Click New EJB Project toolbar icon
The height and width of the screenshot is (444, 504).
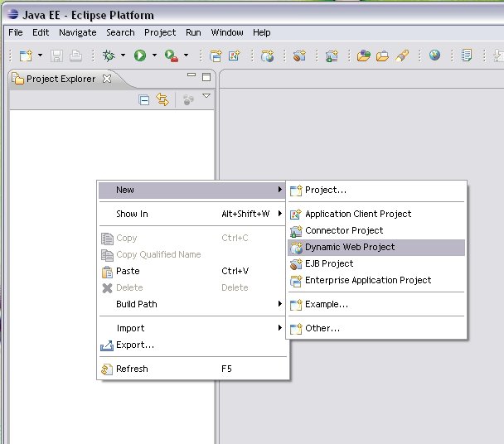[x=299, y=55]
